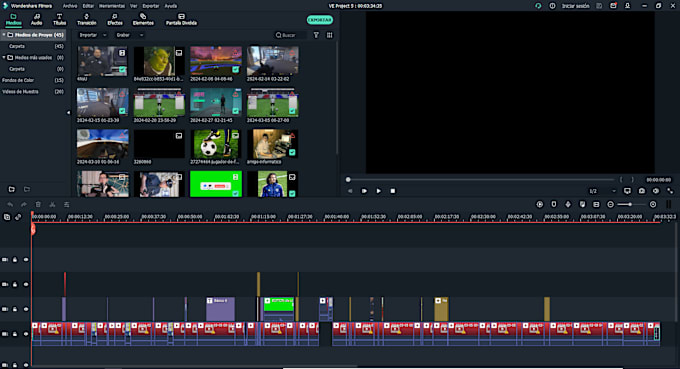Open the 1/2 preview quality dropdown
This screenshot has height=369, width=680.
(602, 191)
